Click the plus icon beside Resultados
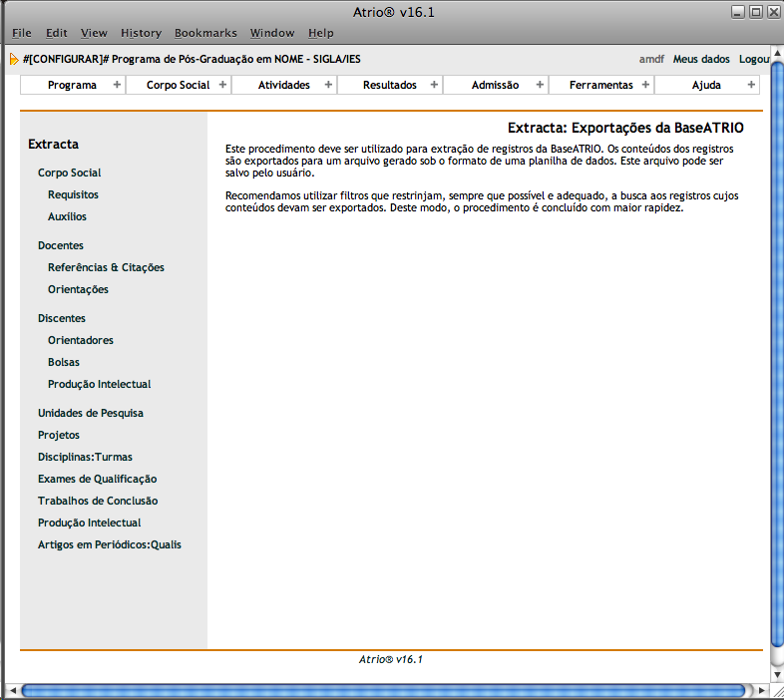 click(434, 85)
